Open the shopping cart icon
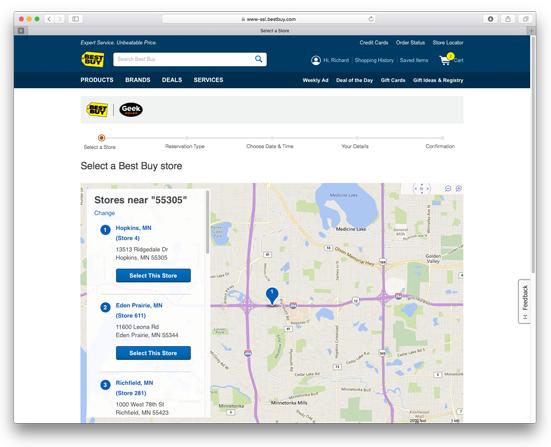This screenshot has height=447, width=551. click(445, 60)
